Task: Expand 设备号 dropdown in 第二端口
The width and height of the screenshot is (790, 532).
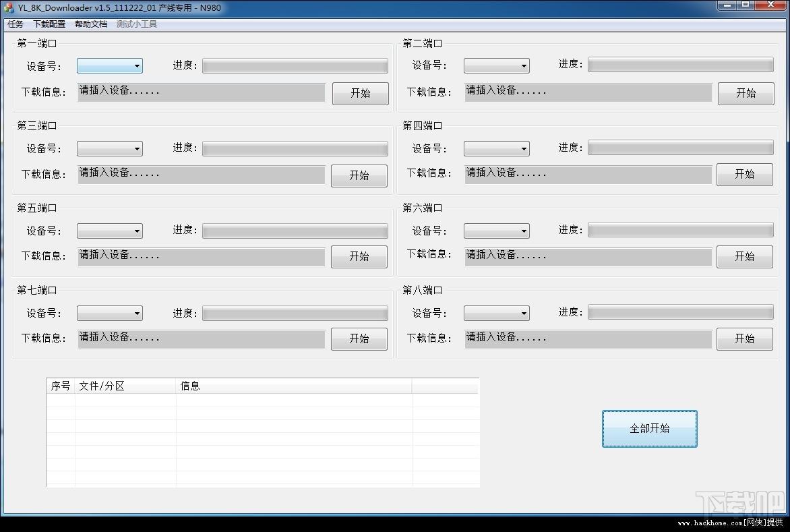Action: point(496,65)
